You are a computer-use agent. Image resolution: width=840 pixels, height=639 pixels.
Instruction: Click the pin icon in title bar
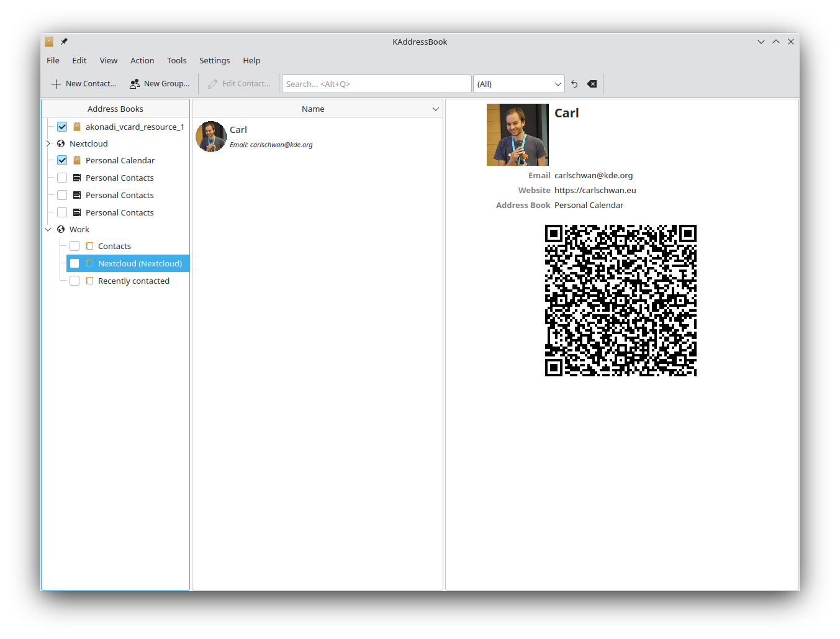64,42
